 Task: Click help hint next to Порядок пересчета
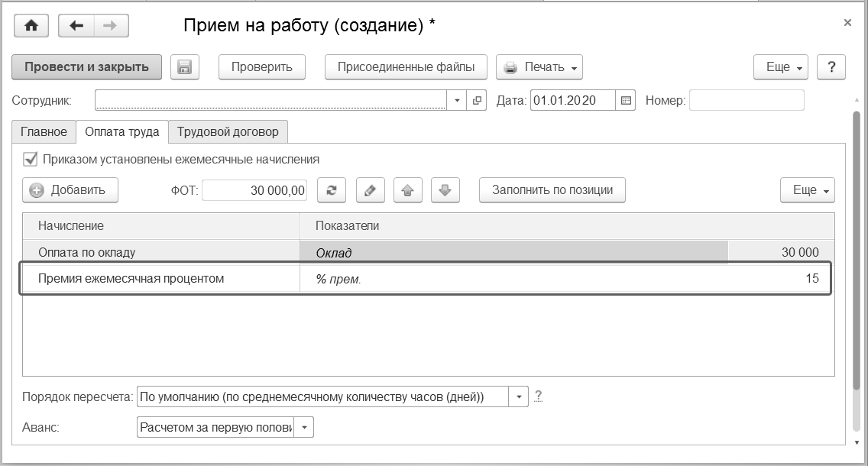click(x=538, y=396)
